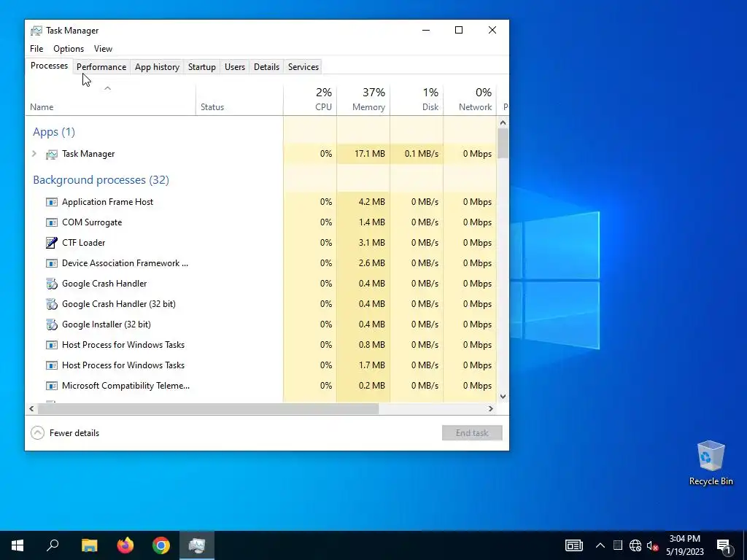Click the Google Crash Handler icon
Image resolution: width=747 pixels, height=560 pixels.
[52, 284]
